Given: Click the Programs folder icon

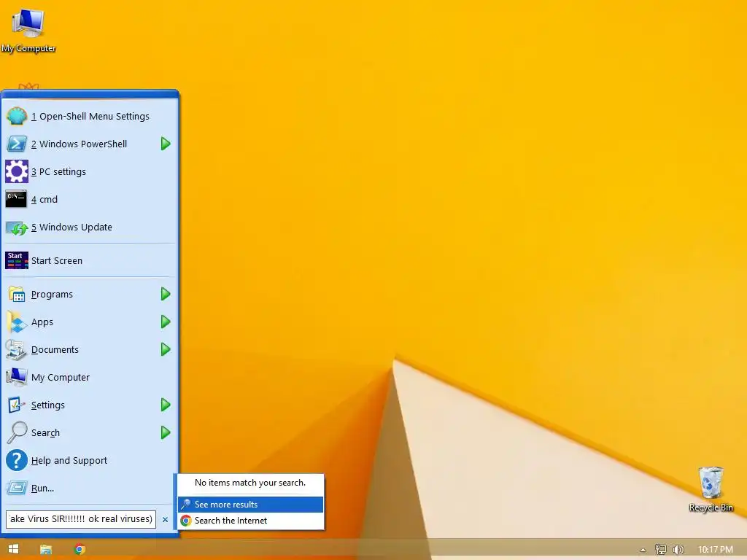Looking at the screenshot, I should coord(16,295).
